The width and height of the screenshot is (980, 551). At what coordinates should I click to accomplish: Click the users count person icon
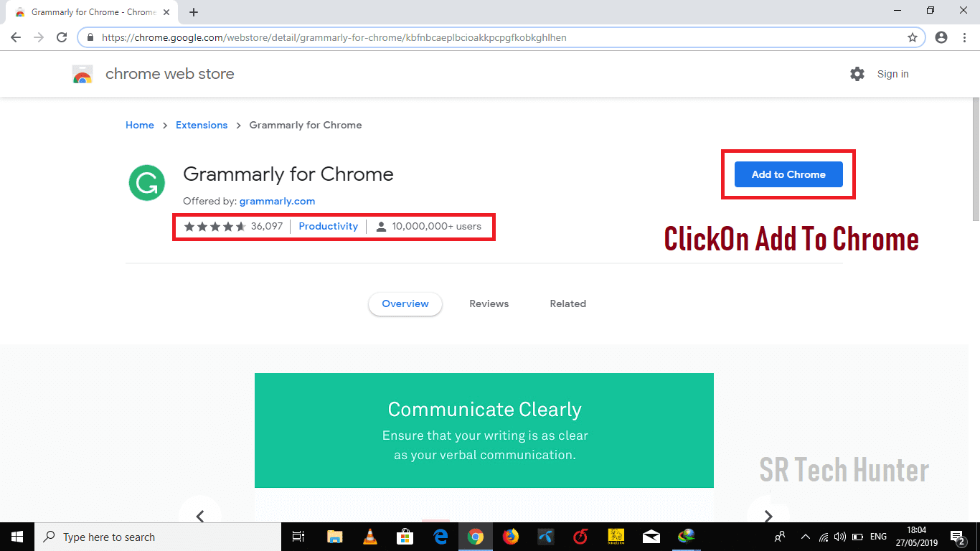(x=380, y=226)
